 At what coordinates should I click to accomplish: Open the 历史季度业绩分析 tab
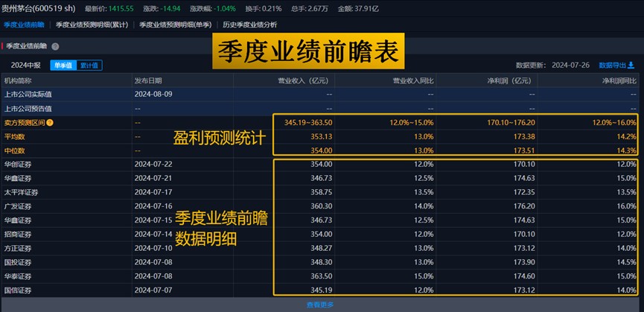[x=250, y=25]
